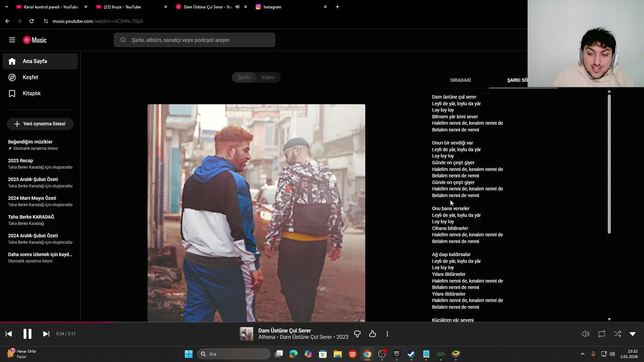Open the Windows Start menu

(188, 354)
